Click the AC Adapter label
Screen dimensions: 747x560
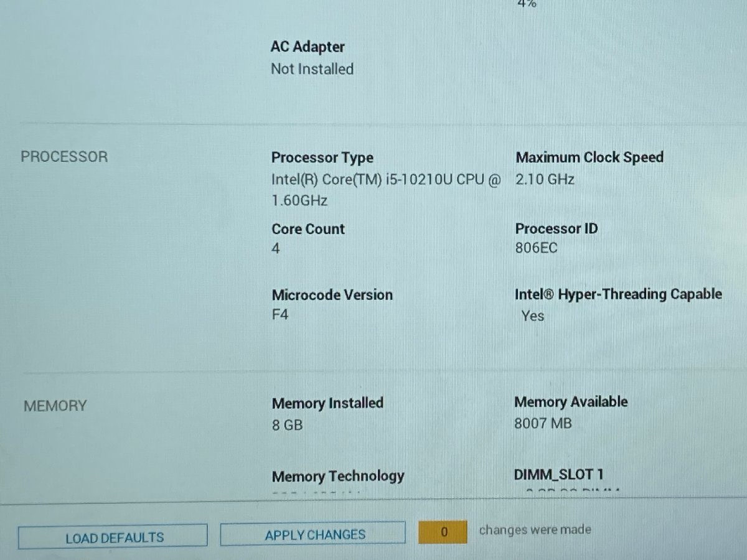(x=308, y=47)
